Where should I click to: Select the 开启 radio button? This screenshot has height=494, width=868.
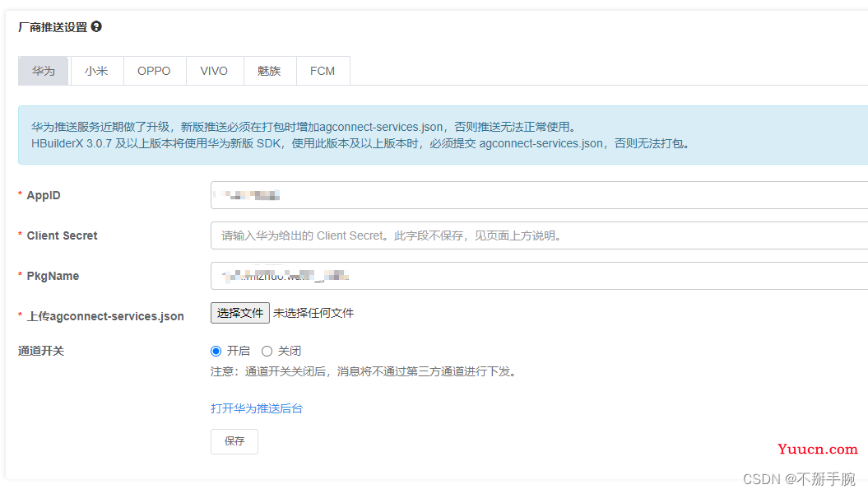tap(216, 351)
